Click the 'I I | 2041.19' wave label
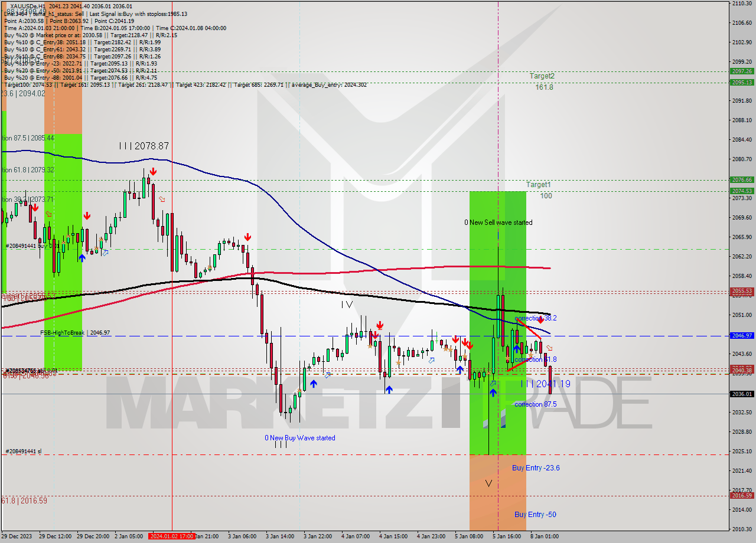756x543 pixels. point(545,384)
